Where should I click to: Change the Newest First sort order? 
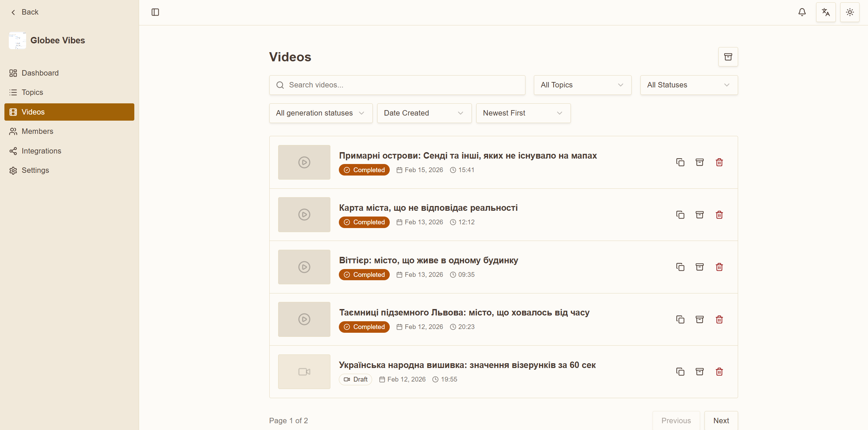coord(523,113)
